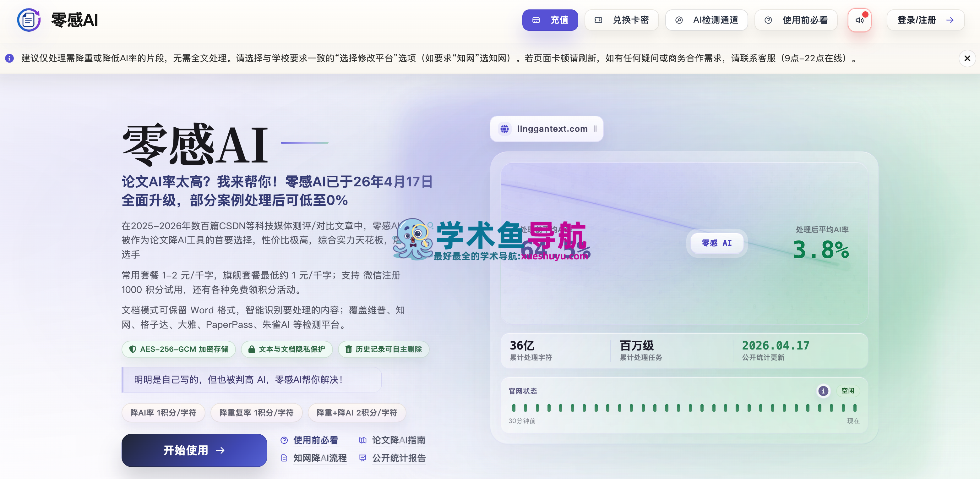Click the 零感AI brand name in header
This screenshot has width=980, height=479.
pyautogui.click(x=74, y=20)
